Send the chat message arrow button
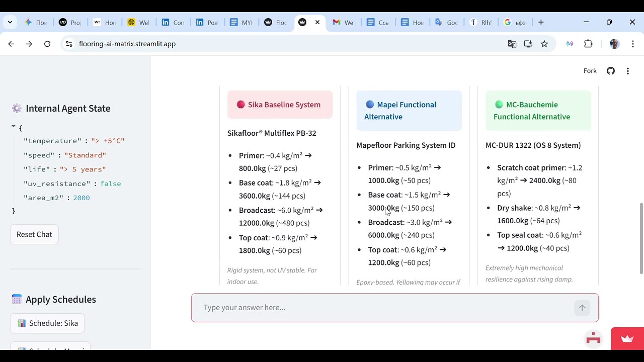This screenshot has height=362, width=644. point(582,308)
